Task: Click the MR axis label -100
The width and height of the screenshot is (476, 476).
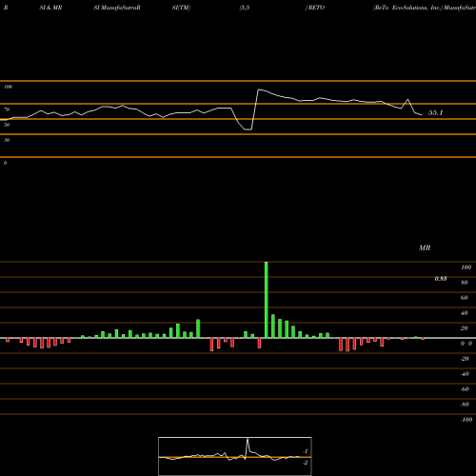Action: pyautogui.click(x=466, y=420)
